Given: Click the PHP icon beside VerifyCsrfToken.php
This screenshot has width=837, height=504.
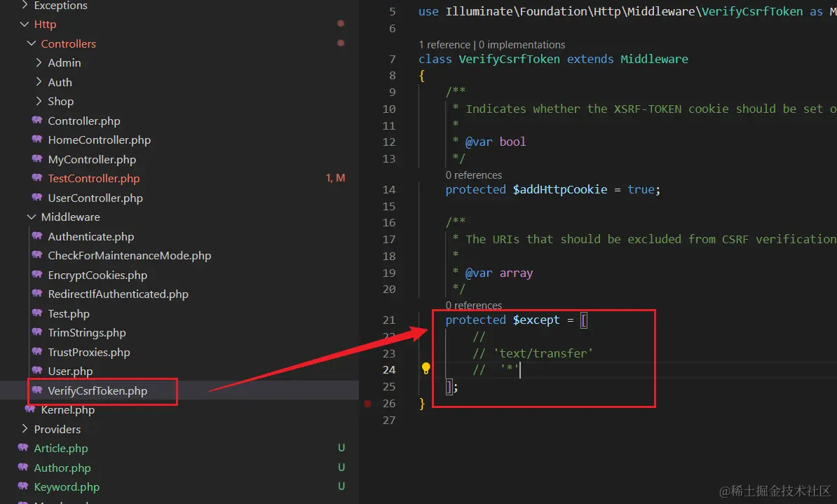Looking at the screenshot, I should pyautogui.click(x=37, y=390).
